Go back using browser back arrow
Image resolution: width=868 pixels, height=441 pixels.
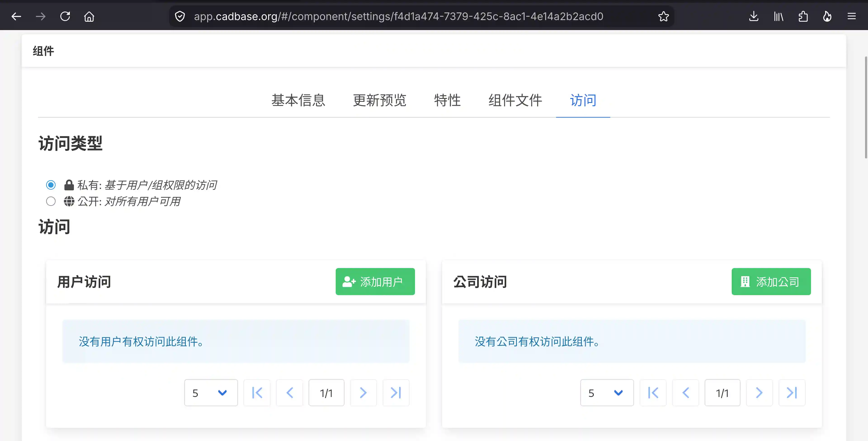tap(16, 16)
